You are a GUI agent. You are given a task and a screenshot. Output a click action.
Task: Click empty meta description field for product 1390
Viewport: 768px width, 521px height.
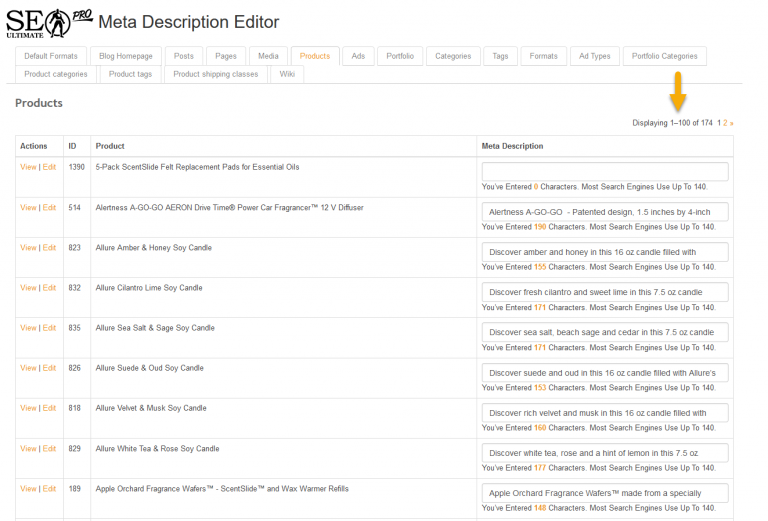pos(604,171)
